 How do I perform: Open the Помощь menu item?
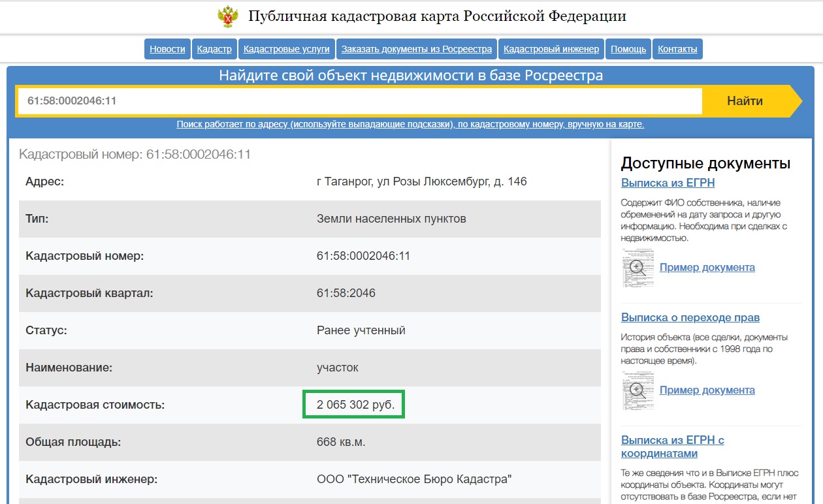(x=628, y=48)
